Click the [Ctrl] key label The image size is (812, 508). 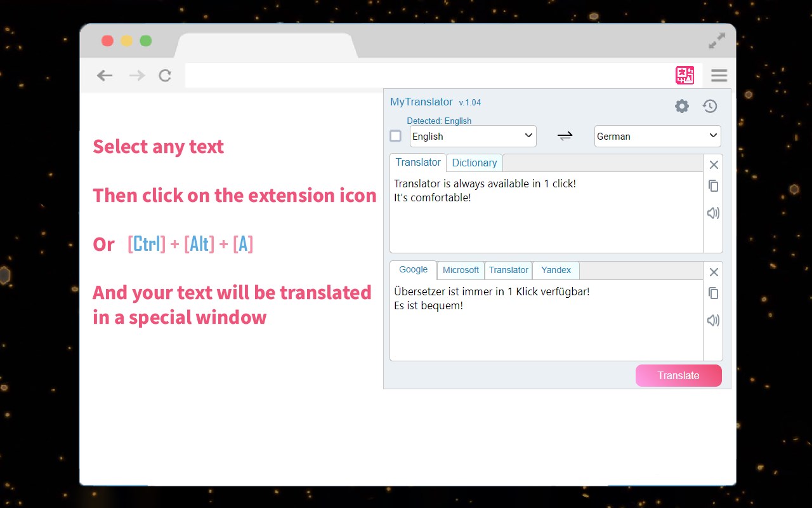coord(147,244)
